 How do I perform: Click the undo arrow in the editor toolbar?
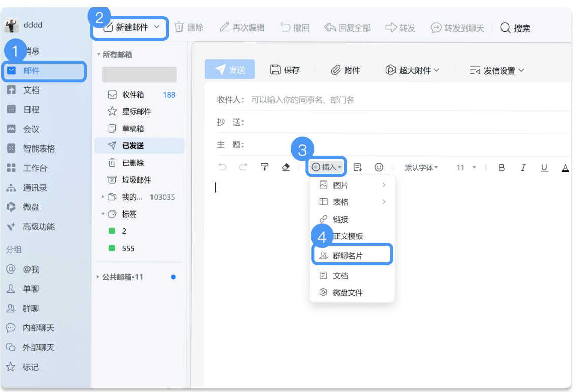[222, 167]
